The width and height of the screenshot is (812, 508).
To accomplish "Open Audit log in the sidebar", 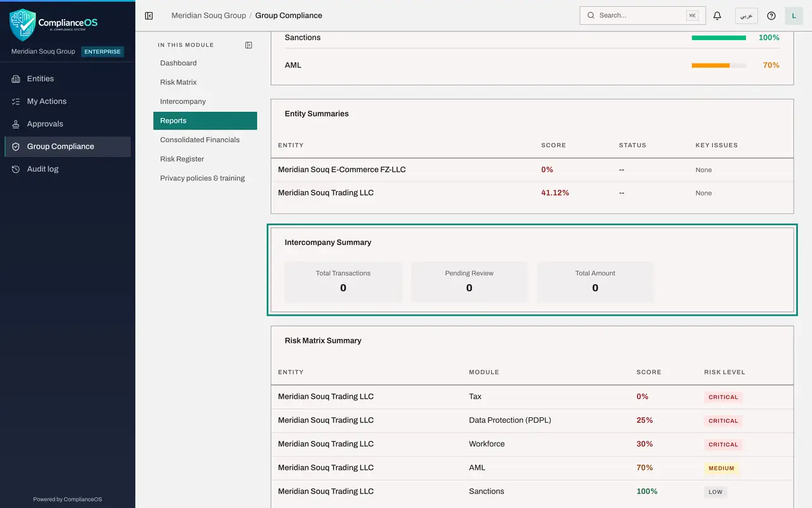I will (x=67, y=169).
